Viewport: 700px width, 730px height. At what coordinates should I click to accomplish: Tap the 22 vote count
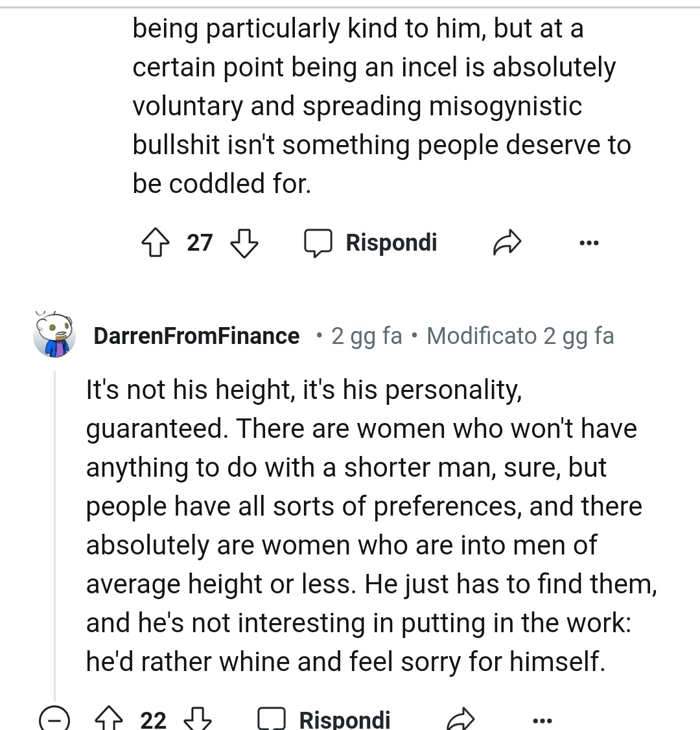154,720
